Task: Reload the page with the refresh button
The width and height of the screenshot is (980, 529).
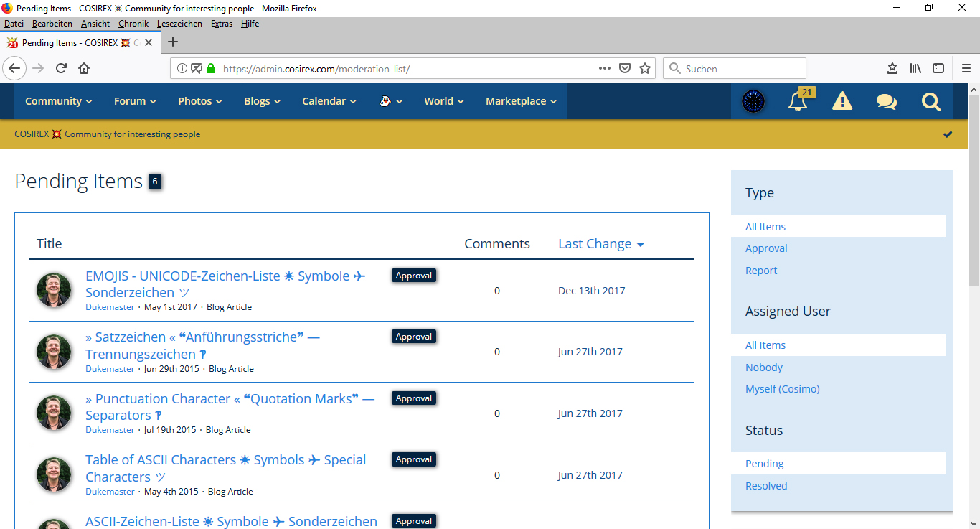Action: (x=61, y=69)
